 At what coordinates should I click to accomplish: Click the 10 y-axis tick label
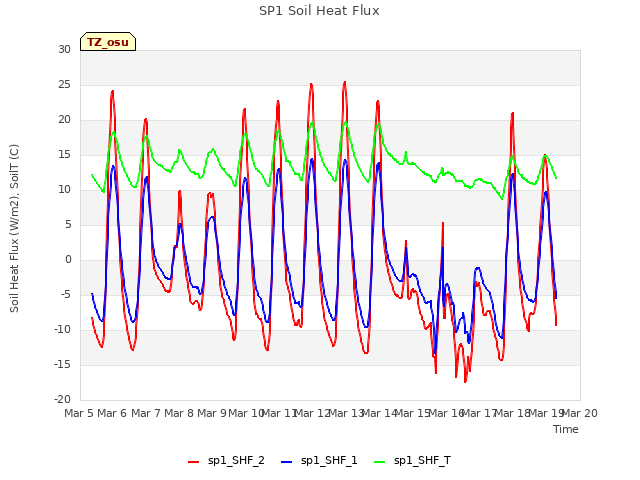coord(64,190)
